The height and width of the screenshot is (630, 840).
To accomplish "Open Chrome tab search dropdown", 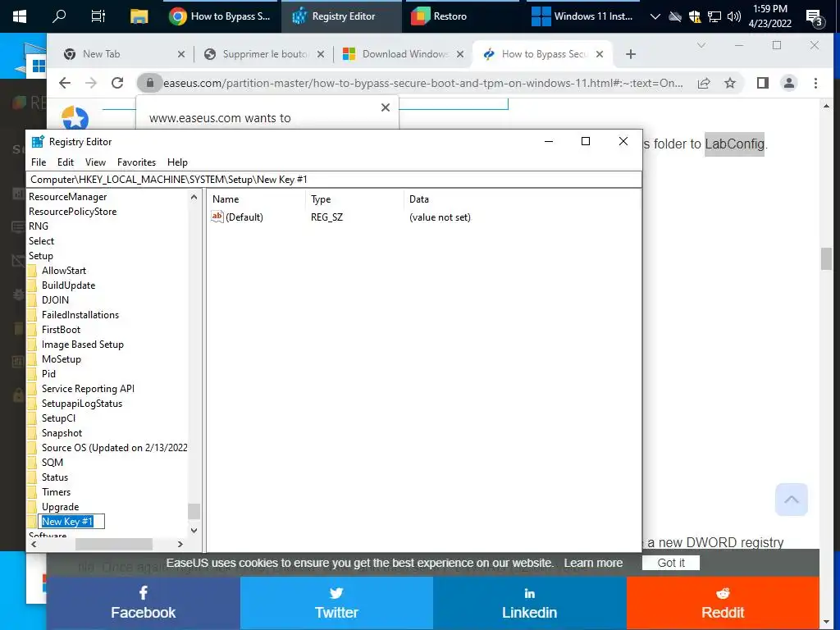I will tap(701, 46).
